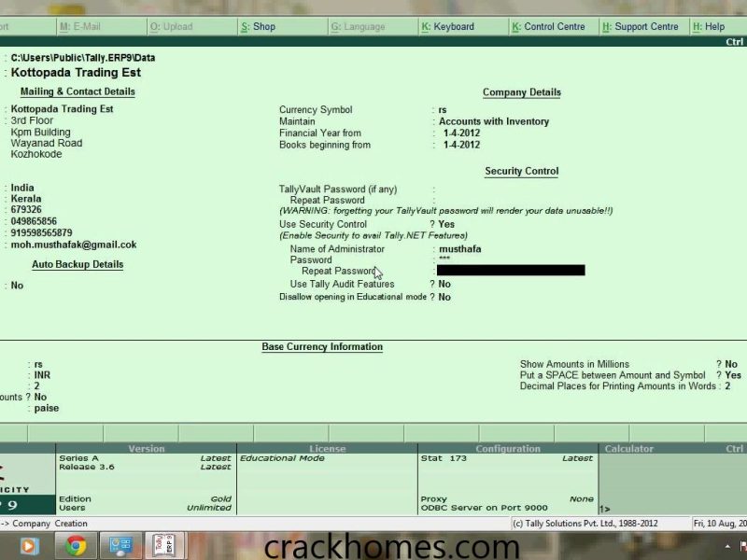Viewport: 747px width, 560px height.
Task: Click the Version panel header
Action: [147, 449]
